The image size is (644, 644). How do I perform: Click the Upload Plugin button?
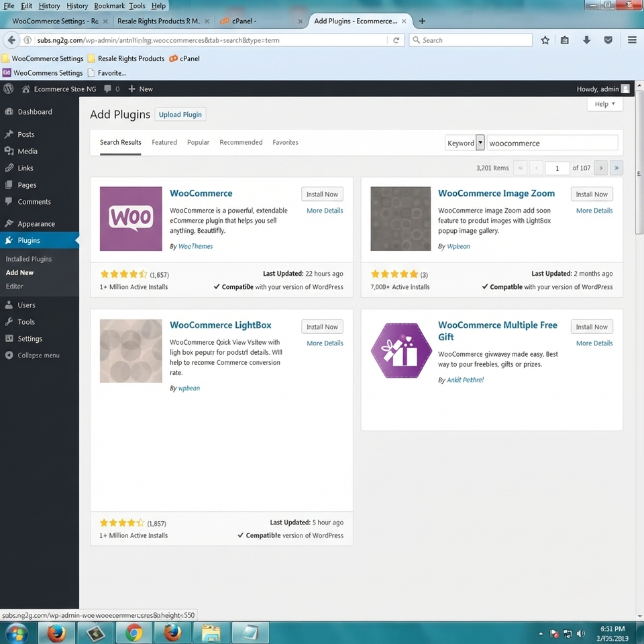[180, 115]
